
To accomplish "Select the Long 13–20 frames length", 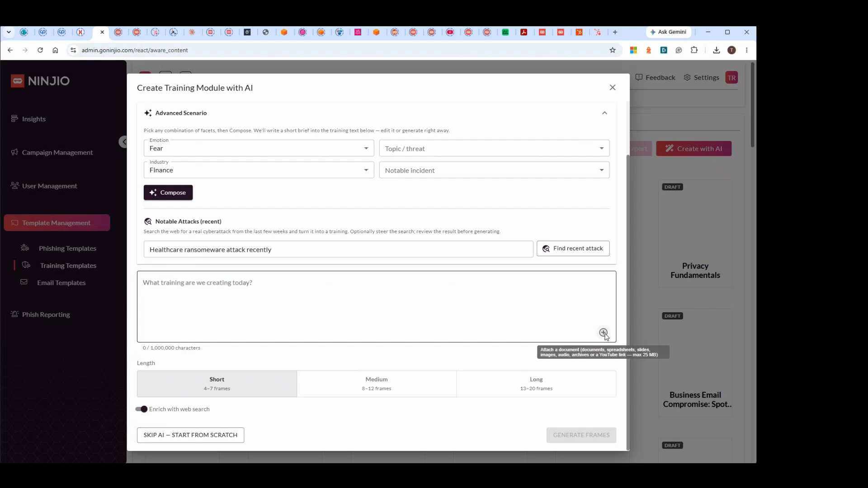I will (536, 384).
